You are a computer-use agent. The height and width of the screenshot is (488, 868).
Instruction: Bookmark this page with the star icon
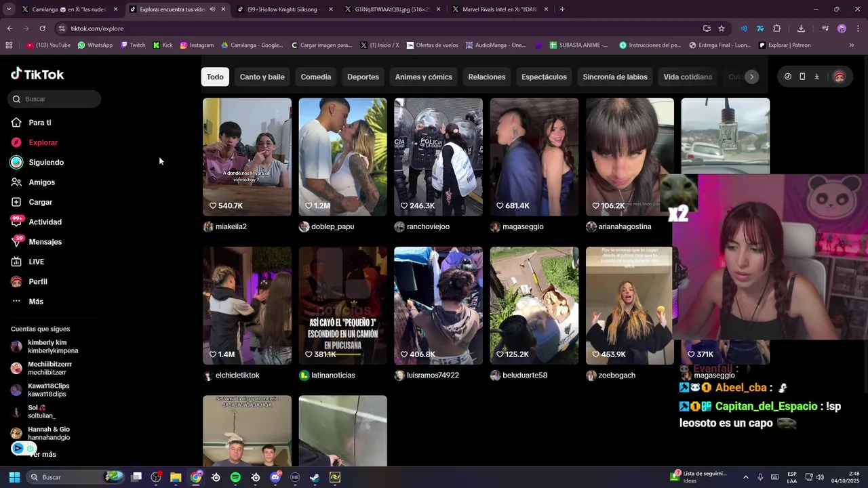pyautogui.click(x=722, y=28)
